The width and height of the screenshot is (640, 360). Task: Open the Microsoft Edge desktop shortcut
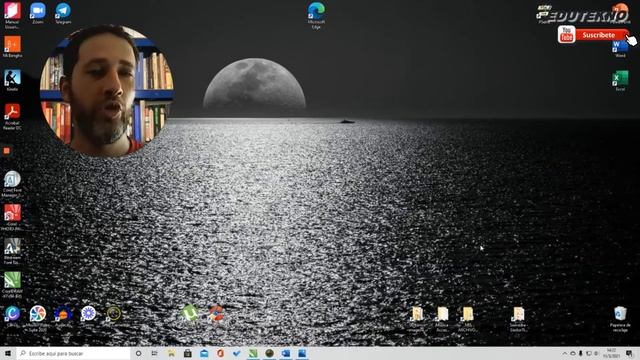[316, 16]
